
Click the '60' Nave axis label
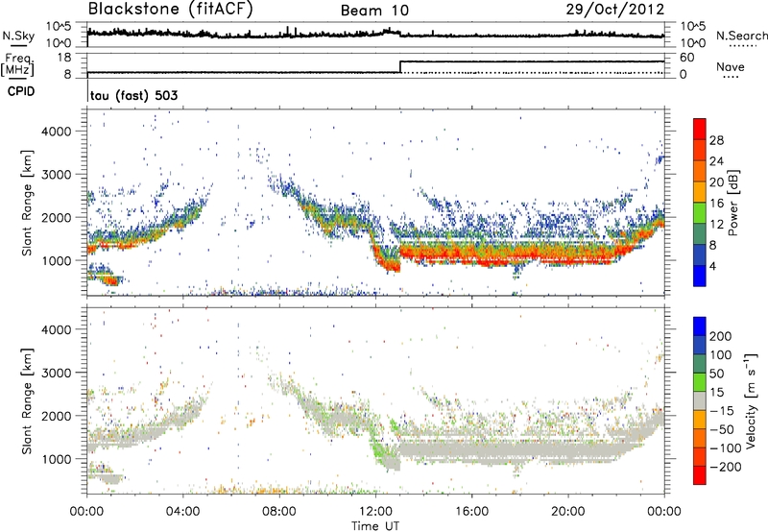click(687, 58)
